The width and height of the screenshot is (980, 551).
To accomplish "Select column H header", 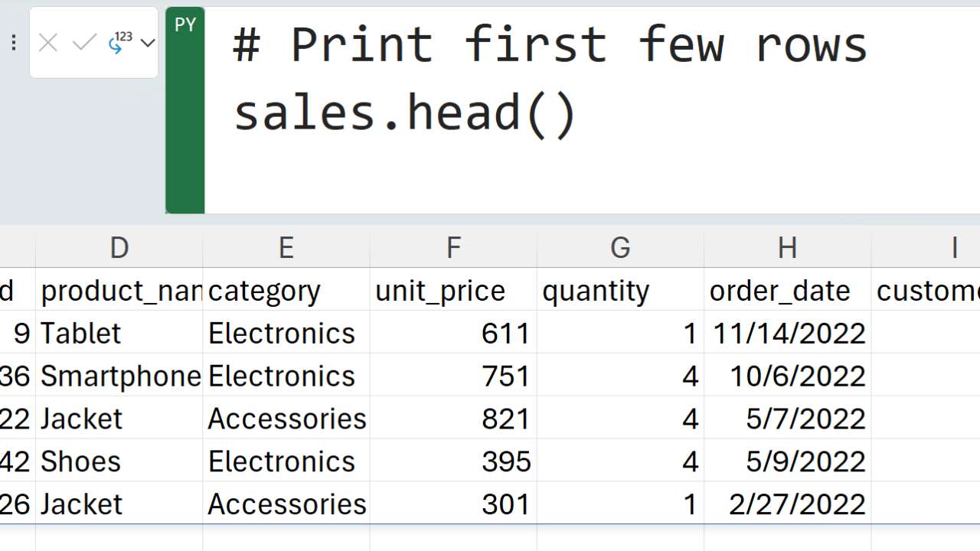I will pyautogui.click(x=787, y=248).
